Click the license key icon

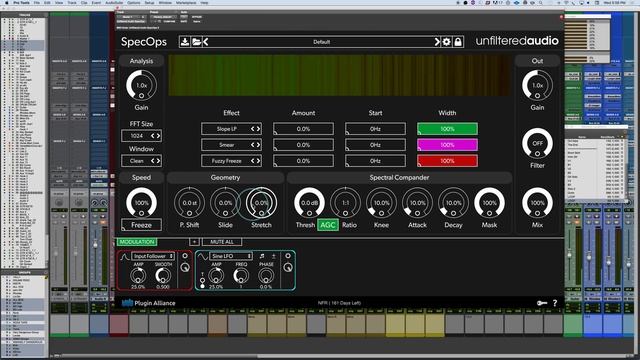tap(542, 303)
